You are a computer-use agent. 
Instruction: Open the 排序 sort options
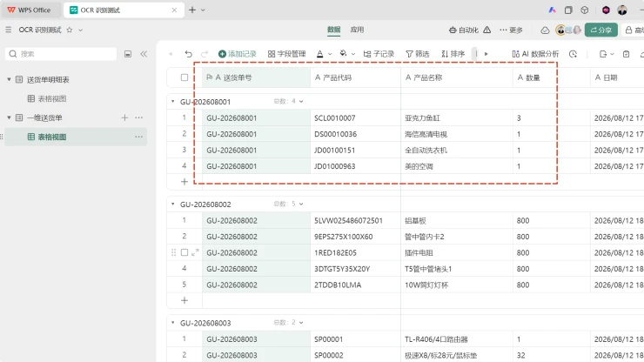tap(453, 54)
